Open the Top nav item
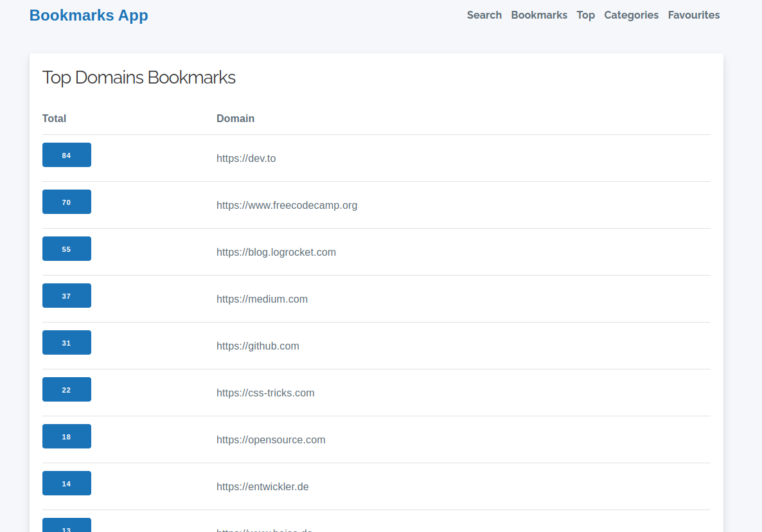 tap(585, 15)
